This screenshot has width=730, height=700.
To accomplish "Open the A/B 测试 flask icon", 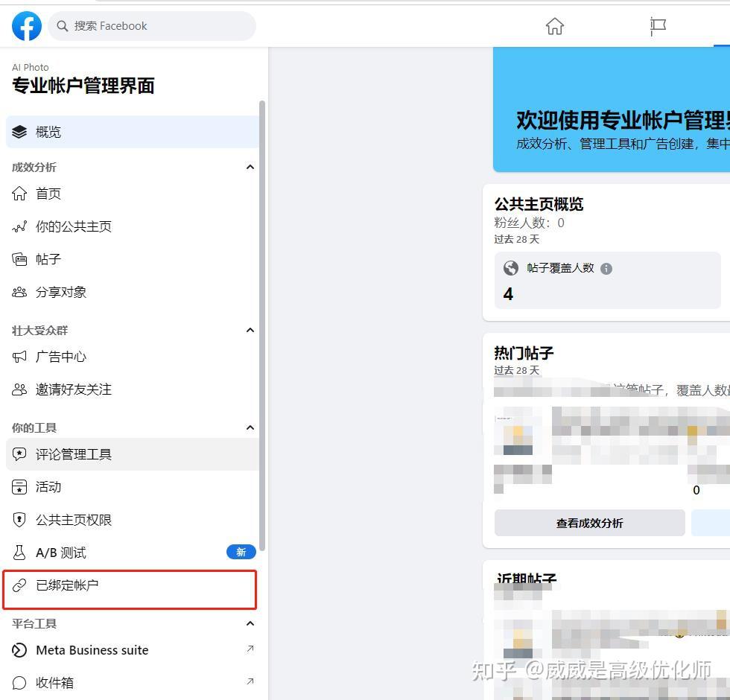I will (x=20, y=553).
